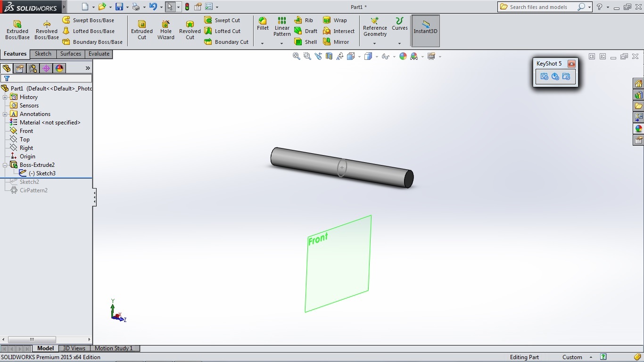Screen dimensions: 644x362
Task: Toggle the Select arrow tool
Action: tap(170, 7)
